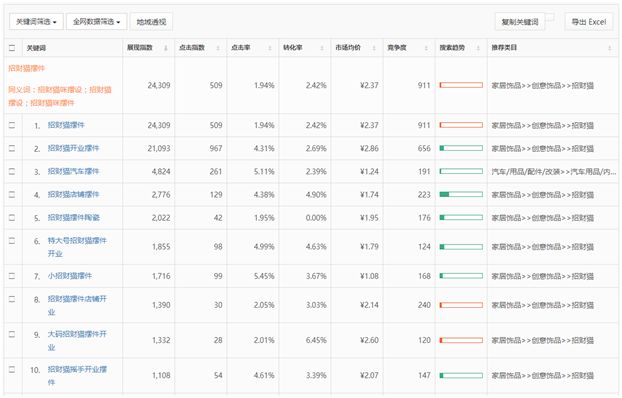
Task: Open the 关键词筛选 dropdown
Action: 36,21
